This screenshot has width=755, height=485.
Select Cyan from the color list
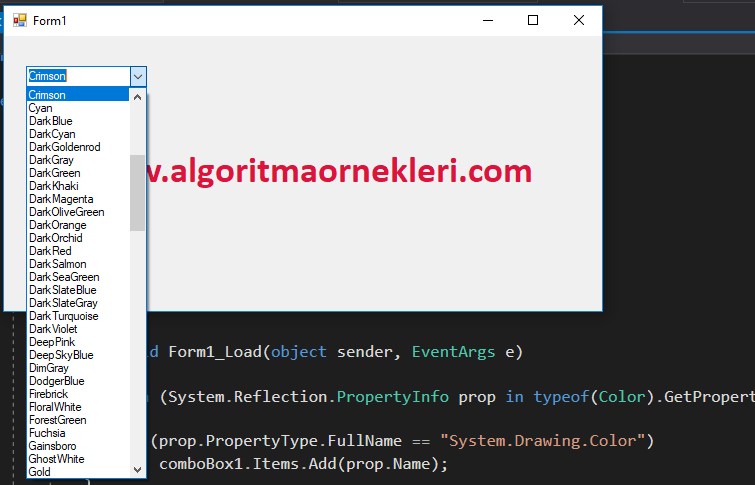click(x=41, y=108)
